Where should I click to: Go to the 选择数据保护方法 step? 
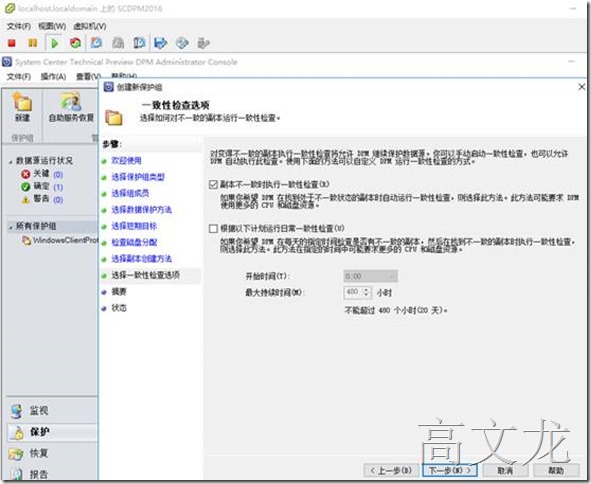coord(141,210)
